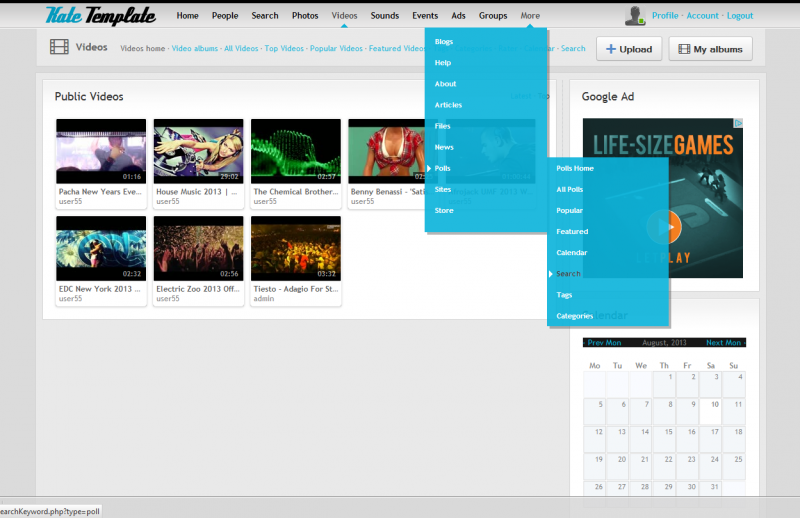This screenshot has width=800, height=518.
Task: Select day 15 in the August calendar
Action: click(x=664, y=440)
